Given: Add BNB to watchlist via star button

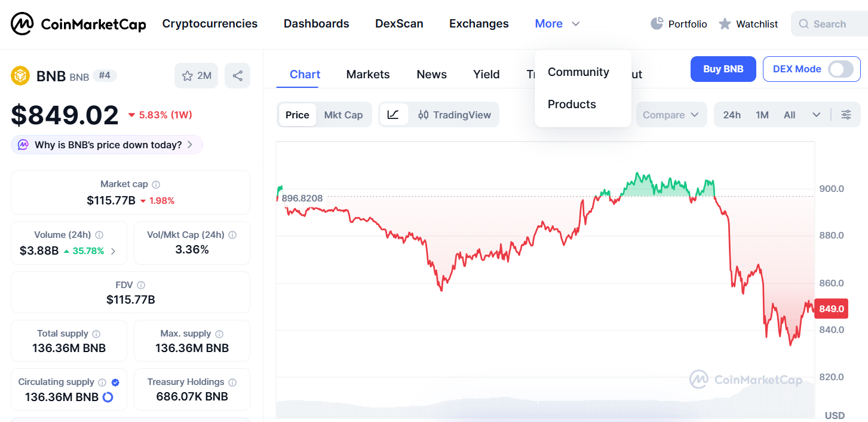Looking at the screenshot, I should pyautogui.click(x=197, y=76).
